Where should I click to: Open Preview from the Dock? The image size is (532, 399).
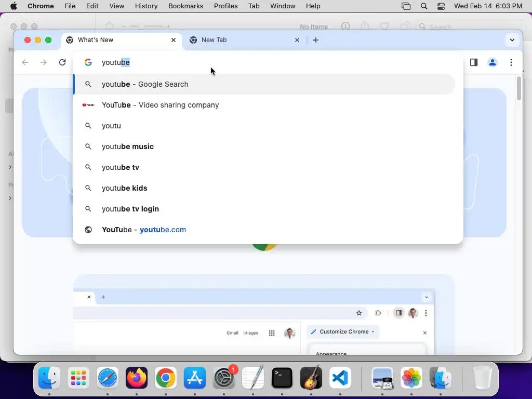382,378
